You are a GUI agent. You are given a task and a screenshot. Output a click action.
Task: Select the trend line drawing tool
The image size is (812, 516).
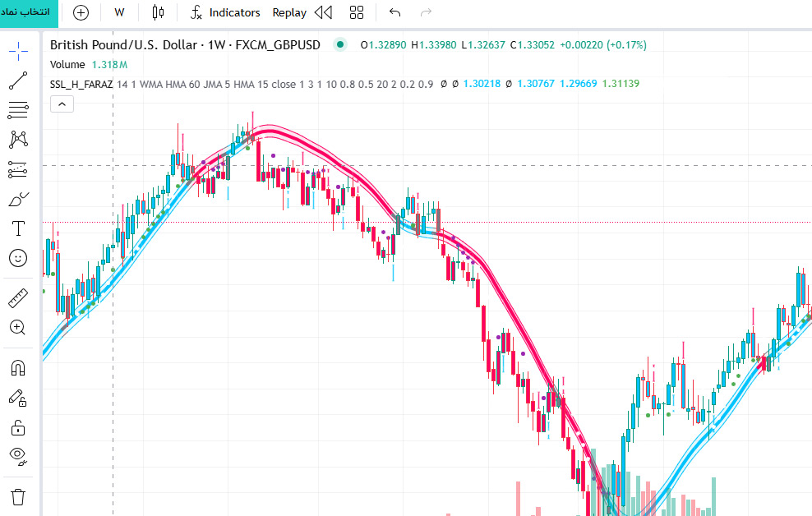(18, 81)
